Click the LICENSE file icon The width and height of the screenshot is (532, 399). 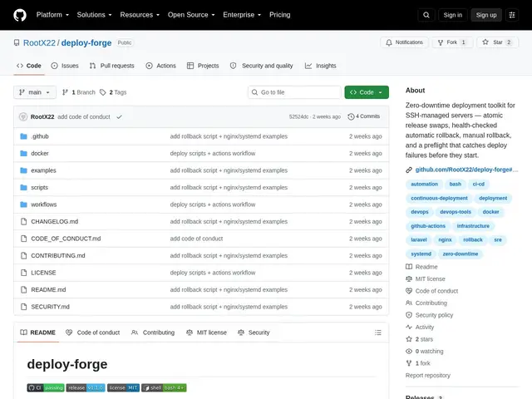pyautogui.click(x=23, y=273)
